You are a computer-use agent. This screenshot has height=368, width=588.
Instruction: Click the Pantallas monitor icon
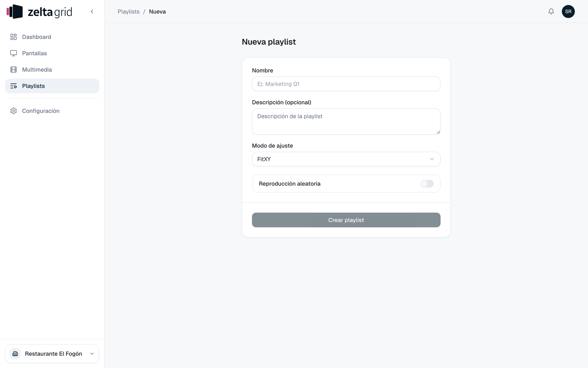click(x=13, y=53)
